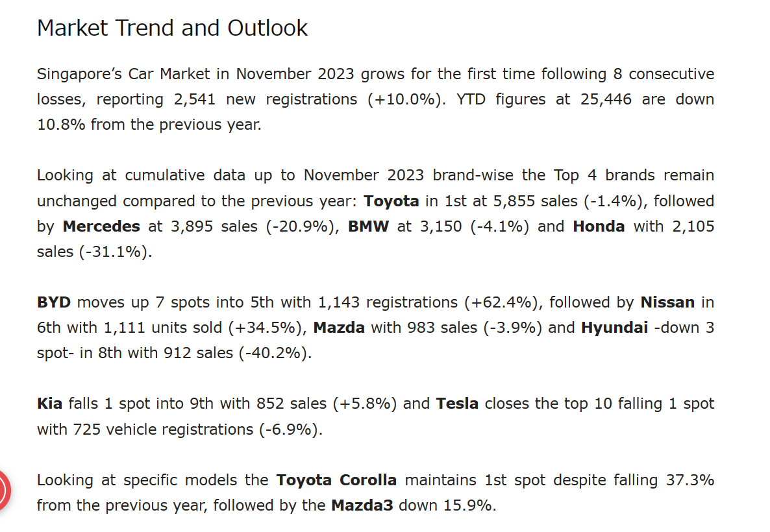Click the YTD figure 25,446
This screenshot has width=770, height=532.
pyautogui.click(x=606, y=99)
